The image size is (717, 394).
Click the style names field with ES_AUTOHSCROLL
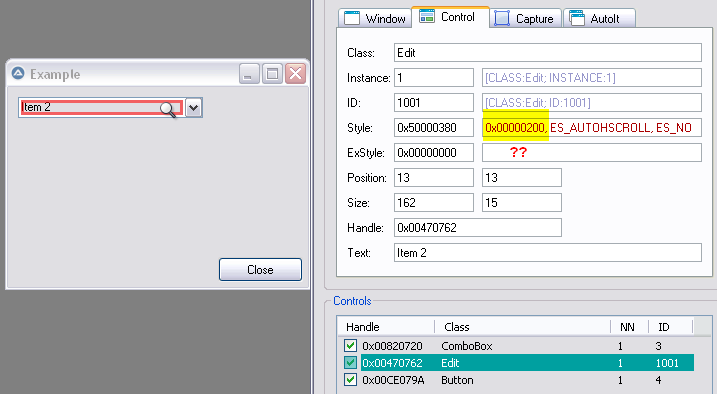point(592,128)
